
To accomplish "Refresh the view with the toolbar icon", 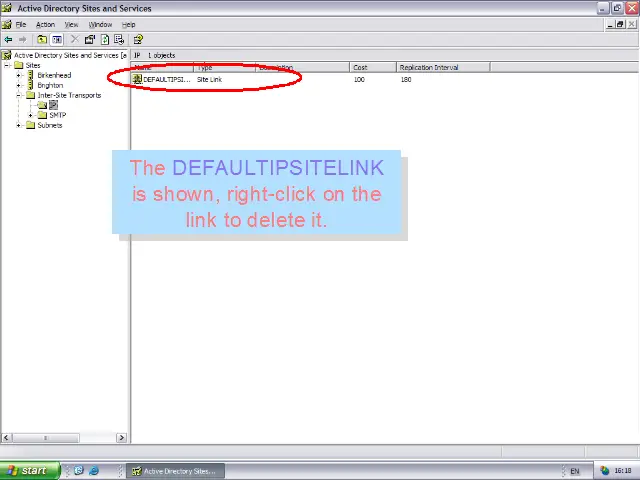I will 105,40.
